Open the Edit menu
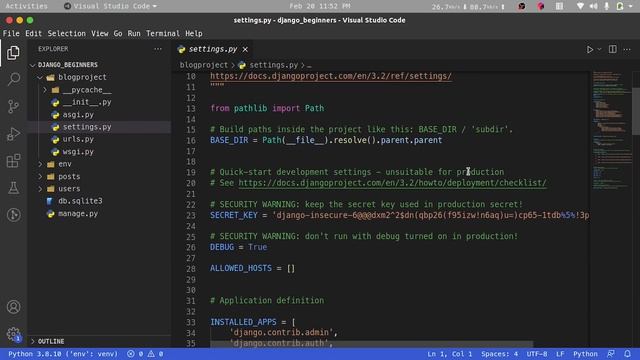This screenshot has height=360, width=640. (33, 33)
